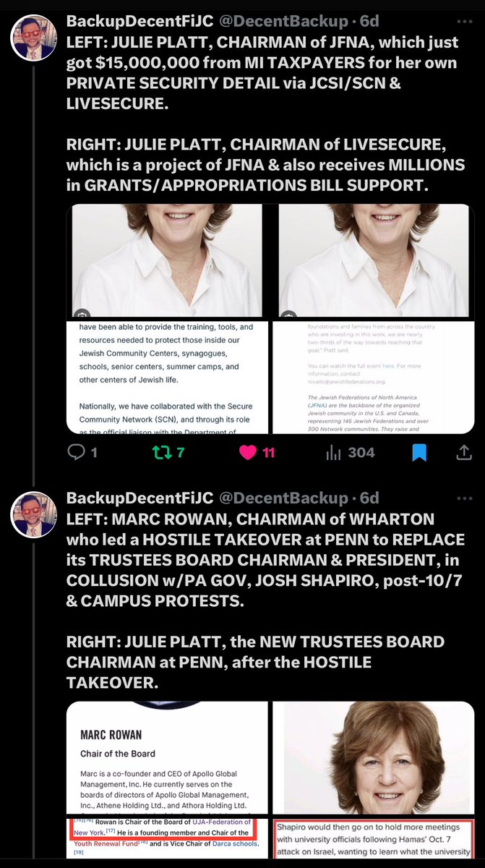Open @DecentBackup handle on second tweet

[x=283, y=498]
